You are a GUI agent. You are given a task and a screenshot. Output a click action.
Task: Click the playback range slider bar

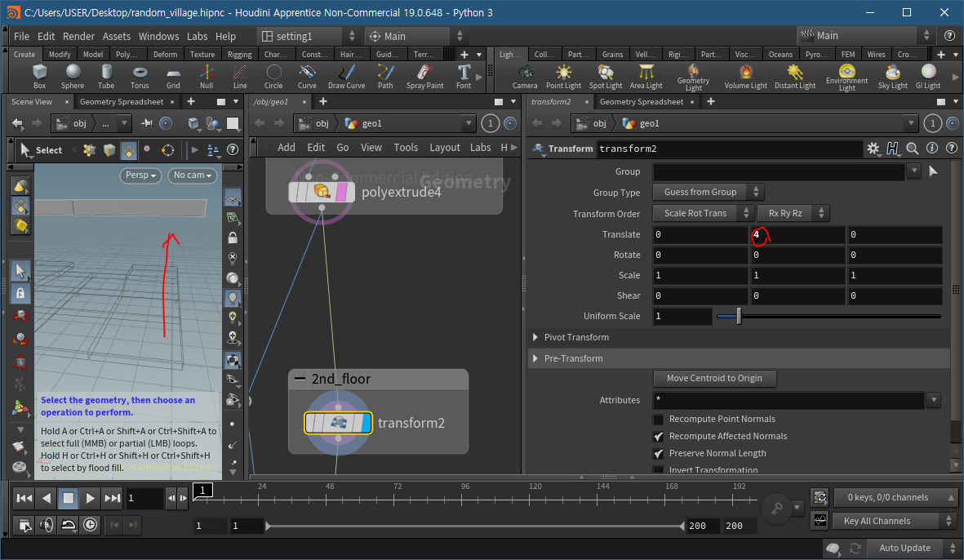point(474,526)
